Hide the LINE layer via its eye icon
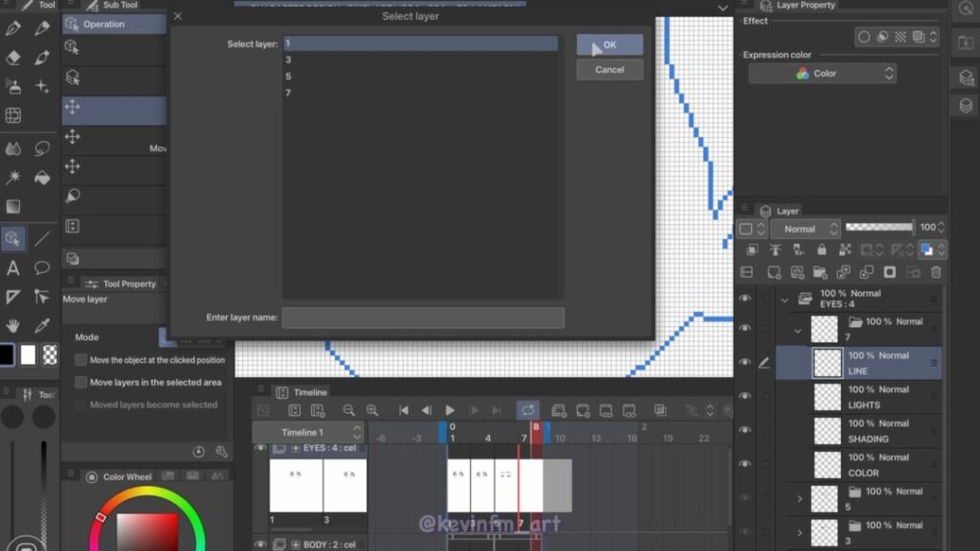 [x=746, y=363]
